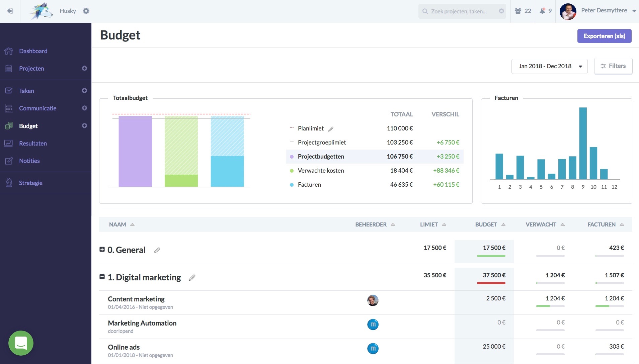The image size is (639, 364).
Task: Open the Content marketing project
Action: click(136, 299)
